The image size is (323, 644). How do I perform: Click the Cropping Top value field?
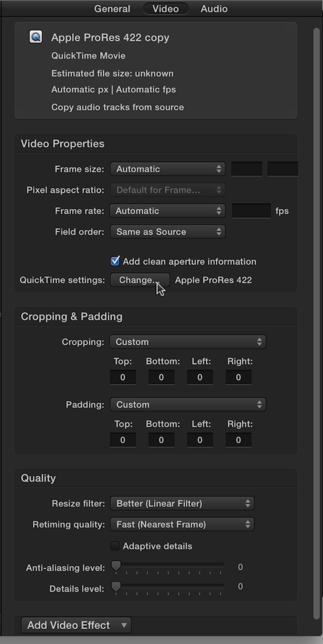click(x=123, y=377)
